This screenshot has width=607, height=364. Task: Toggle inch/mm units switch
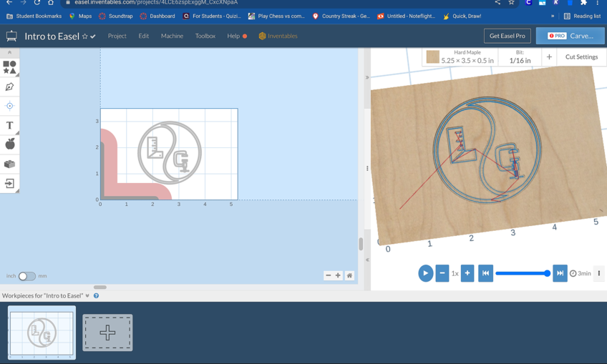click(27, 276)
